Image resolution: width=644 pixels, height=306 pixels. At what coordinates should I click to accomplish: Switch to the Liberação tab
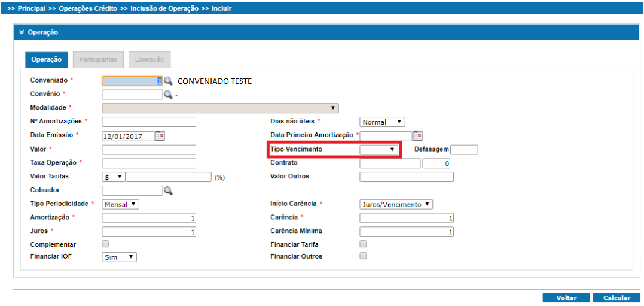(149, 60)
